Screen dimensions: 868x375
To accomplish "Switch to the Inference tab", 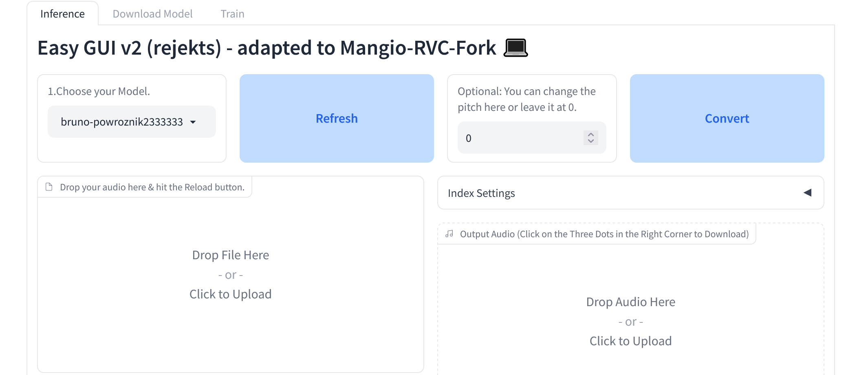I will click(62, 14).
